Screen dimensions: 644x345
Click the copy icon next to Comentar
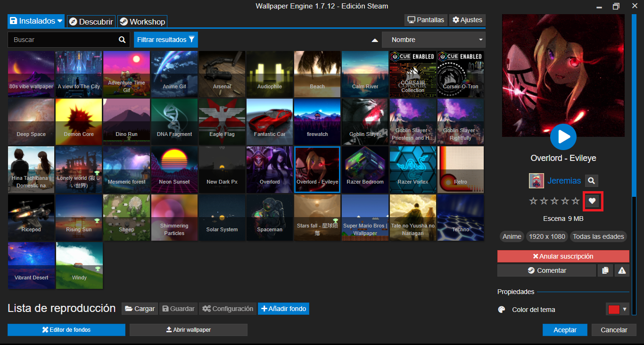coord(605,270)
